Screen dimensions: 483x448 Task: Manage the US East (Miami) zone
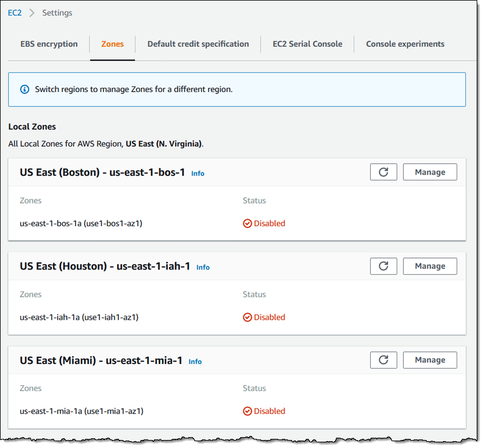click(430, 360)
